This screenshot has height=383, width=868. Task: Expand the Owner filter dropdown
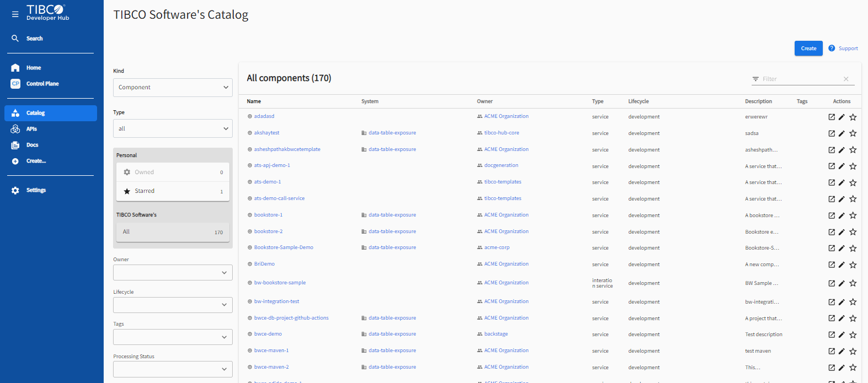173,272
